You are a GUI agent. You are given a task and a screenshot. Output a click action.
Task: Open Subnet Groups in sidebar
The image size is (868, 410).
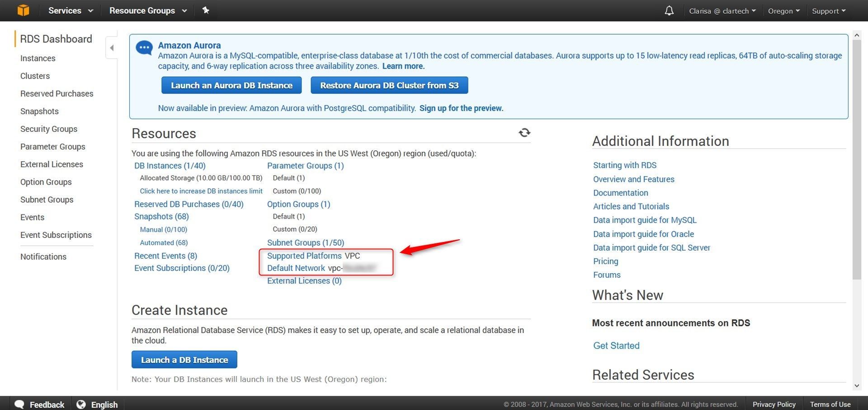[x=47, y=199]
